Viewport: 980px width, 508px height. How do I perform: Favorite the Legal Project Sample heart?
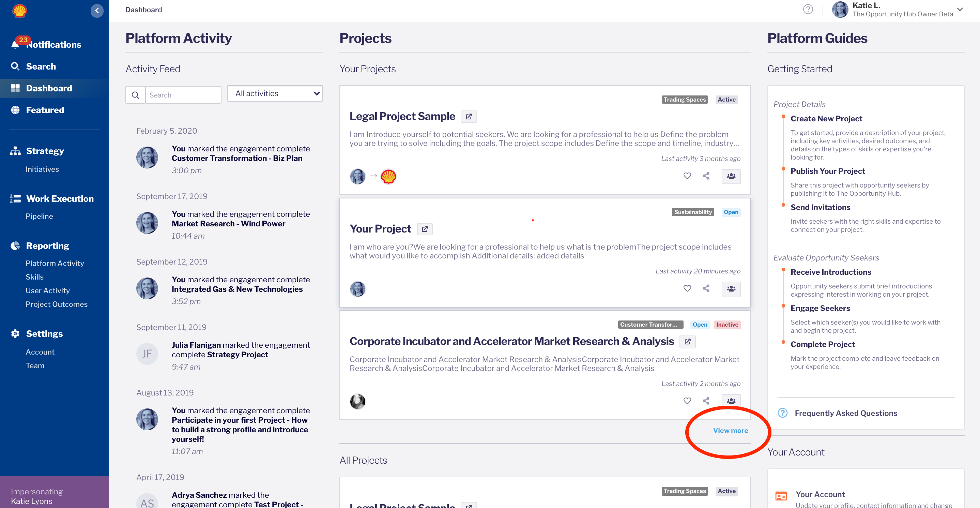pyautogui.click(x=687, y=176)
